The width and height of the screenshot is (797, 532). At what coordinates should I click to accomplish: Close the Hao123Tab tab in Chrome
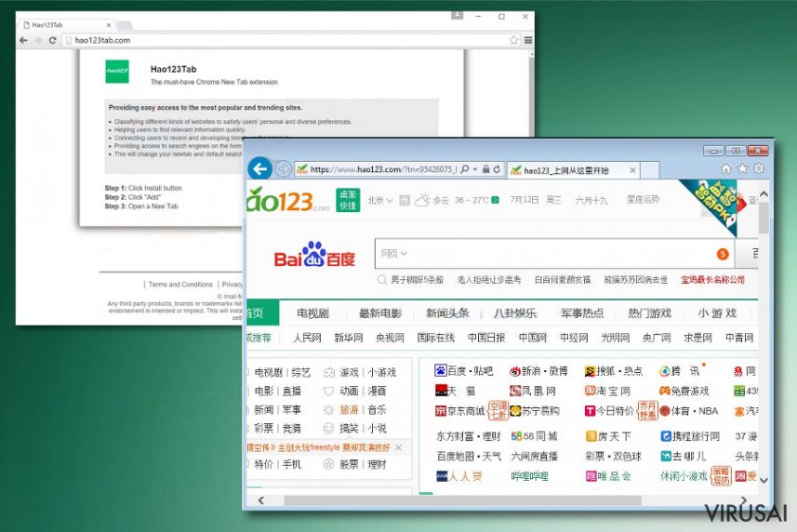pos(109,25)
